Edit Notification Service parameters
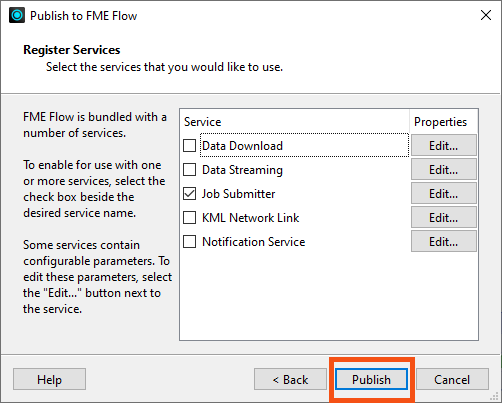Image resolution: width=502 pixels, height=403 pixels. 444,241
